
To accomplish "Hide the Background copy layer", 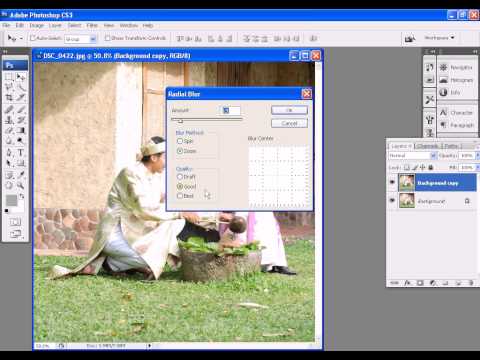I will (392, 182).
